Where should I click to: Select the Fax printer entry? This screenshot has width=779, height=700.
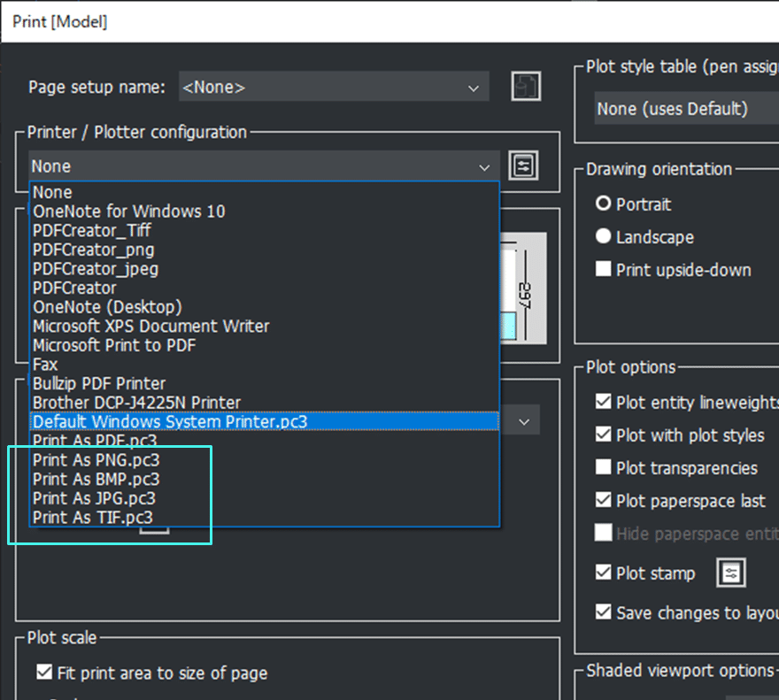(x=265, y=364)
